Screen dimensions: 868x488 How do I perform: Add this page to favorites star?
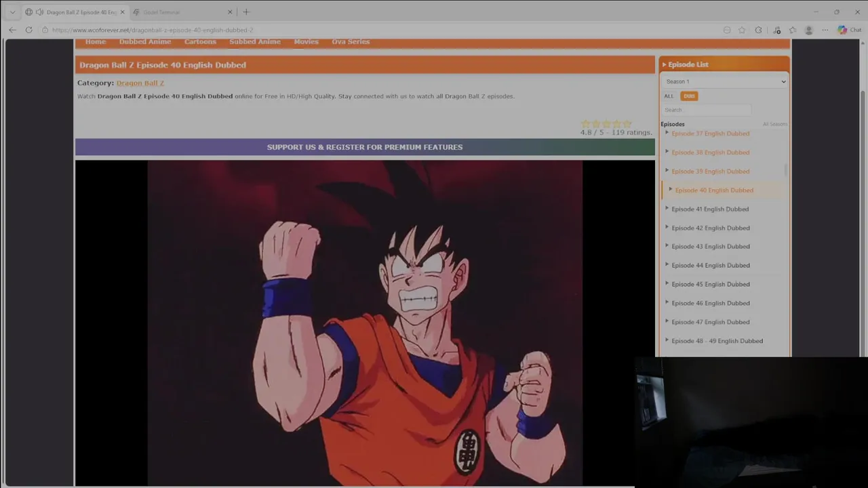click(742, 30)
